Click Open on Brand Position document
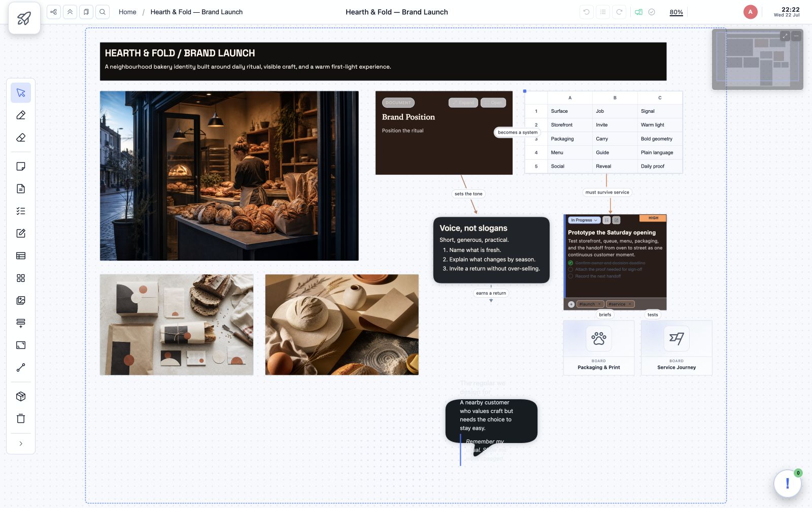The height and width of the screenshot is (508, 812). pos(493,103)
